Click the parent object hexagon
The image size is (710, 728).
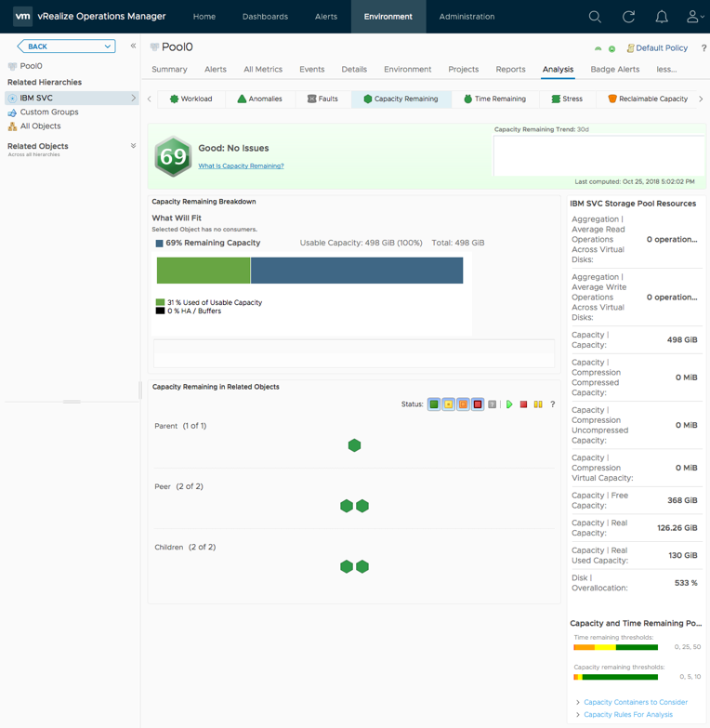[355, 445]
